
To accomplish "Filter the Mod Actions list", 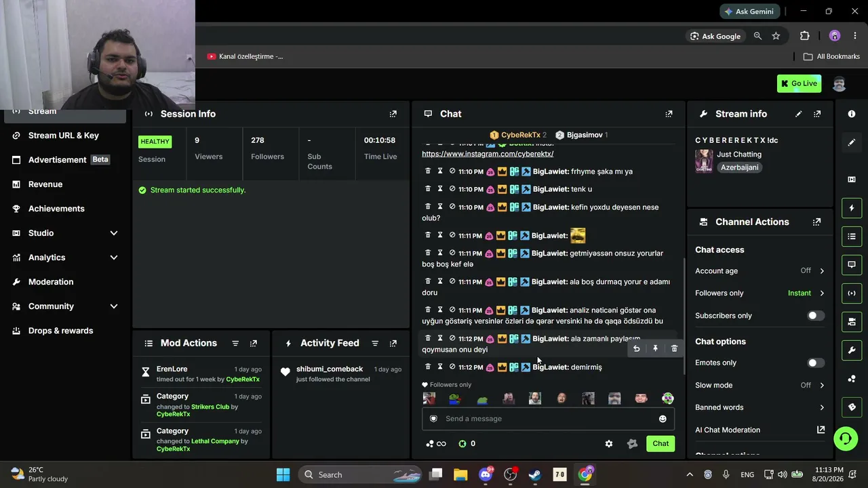I will pyautogui.click(x=235, y=343).
